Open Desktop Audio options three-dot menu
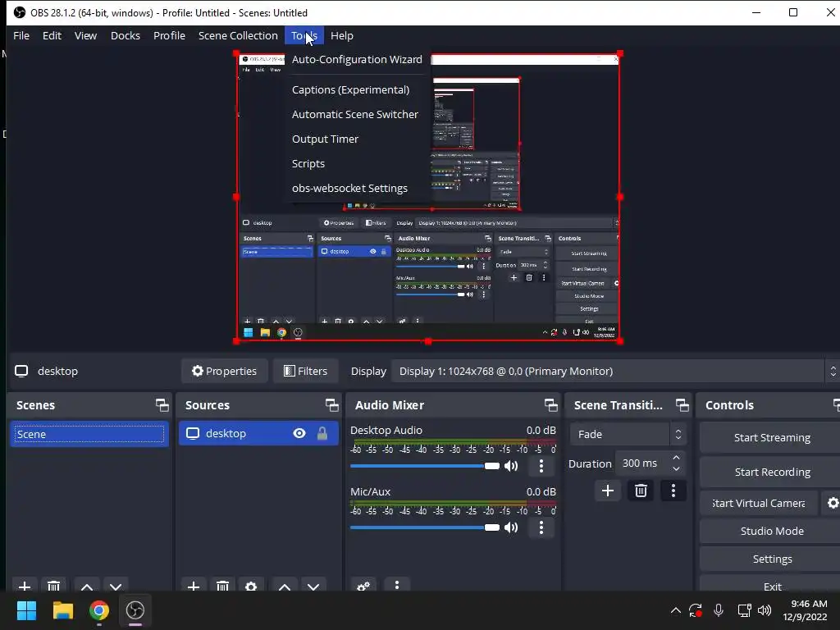The height and width of the screenshot is (630, 840). point(541,466)
